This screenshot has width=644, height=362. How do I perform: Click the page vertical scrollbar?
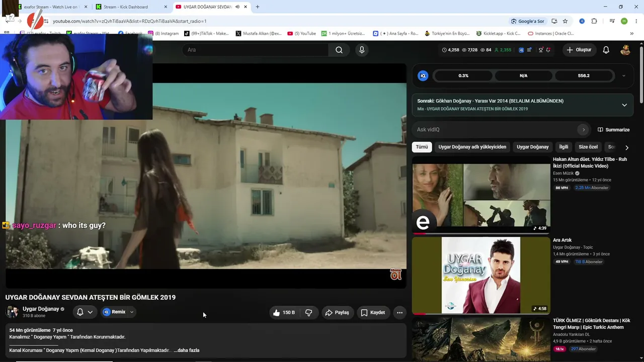[x=641, y=75]
